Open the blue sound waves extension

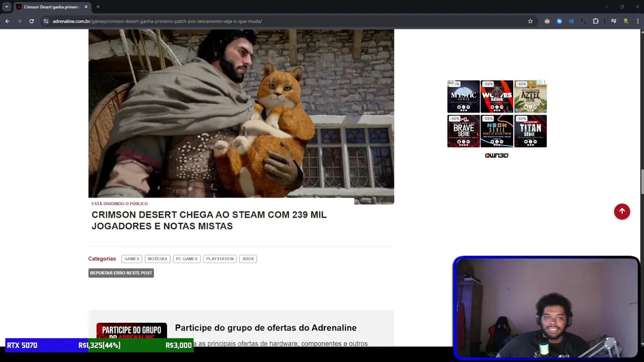571,21
